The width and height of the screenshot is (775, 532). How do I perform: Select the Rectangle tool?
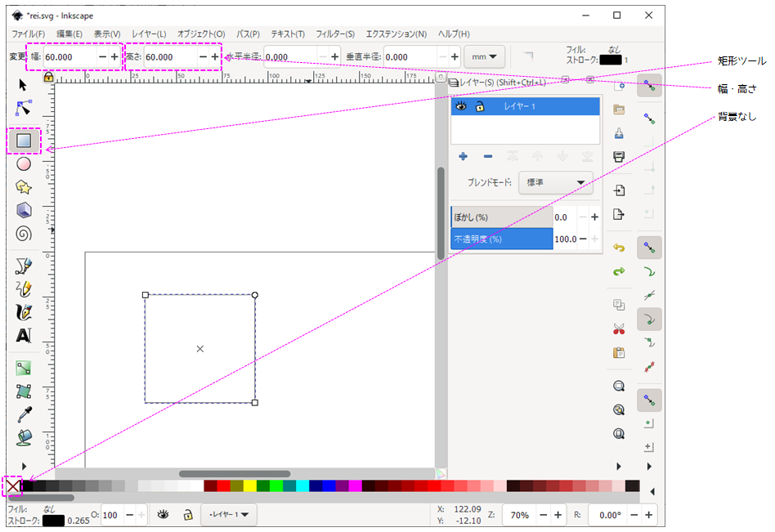pyautogui.click(x=24, y=141)
